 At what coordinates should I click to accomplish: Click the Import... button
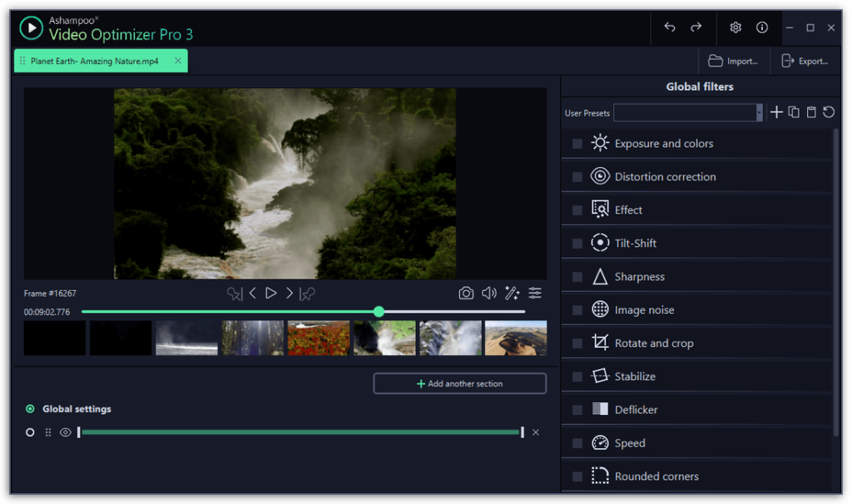pos(734,61)
